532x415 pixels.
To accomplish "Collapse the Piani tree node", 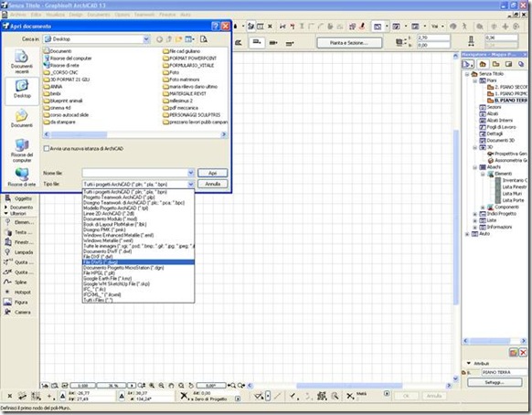I will (x=475, y=80).
